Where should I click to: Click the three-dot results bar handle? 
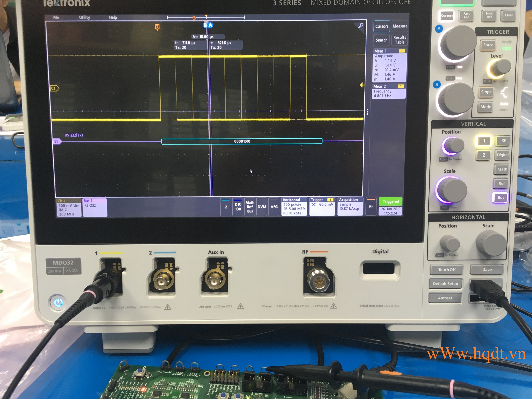(367, 112)
